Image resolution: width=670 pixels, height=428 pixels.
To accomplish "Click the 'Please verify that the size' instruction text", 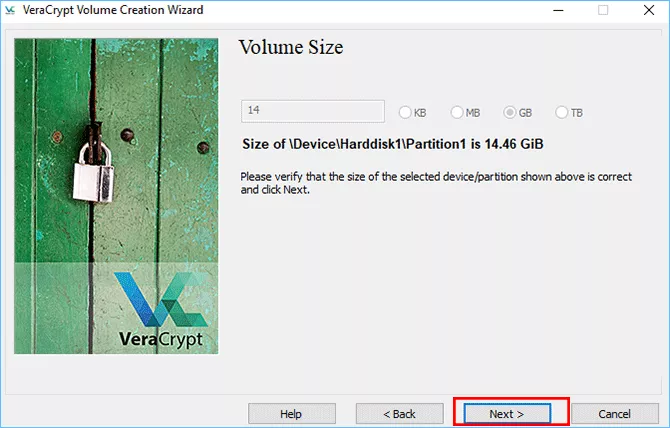I will tap(436, 183).
